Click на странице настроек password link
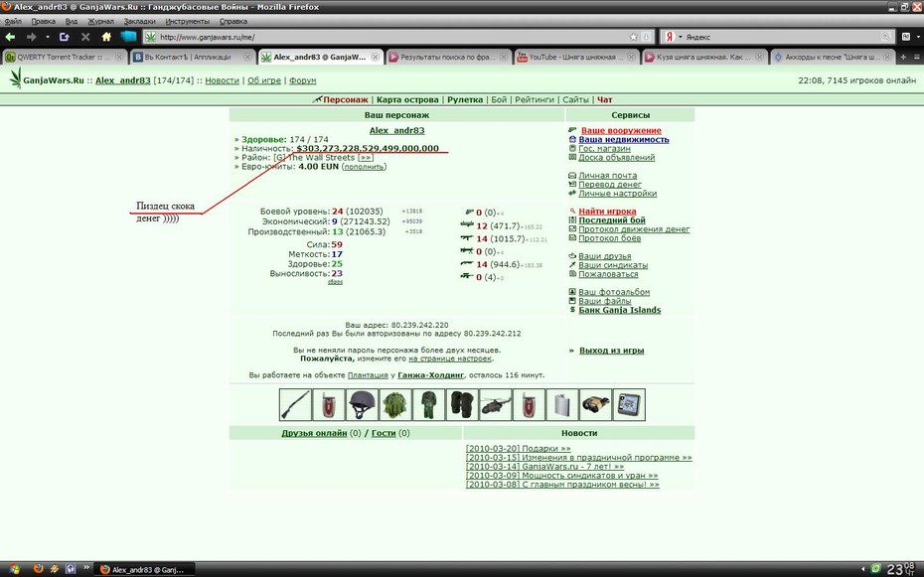The width and height of the screenshot is (924, 577). (x=450, y=358)
